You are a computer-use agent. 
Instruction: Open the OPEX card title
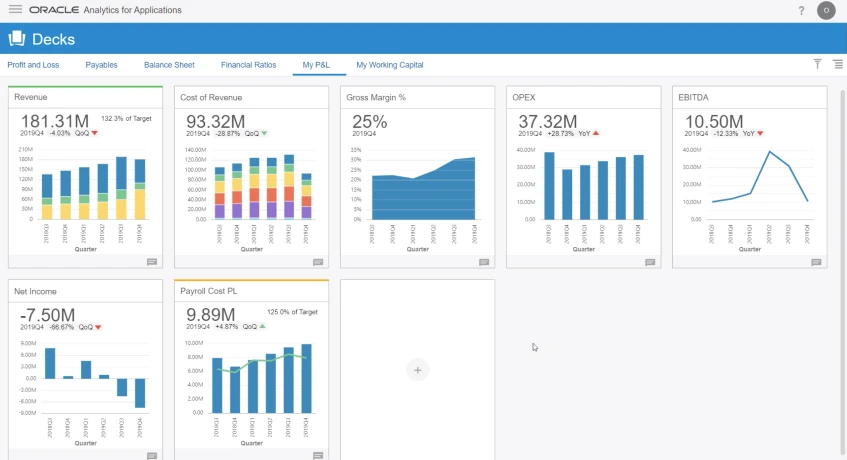[523, 98]
